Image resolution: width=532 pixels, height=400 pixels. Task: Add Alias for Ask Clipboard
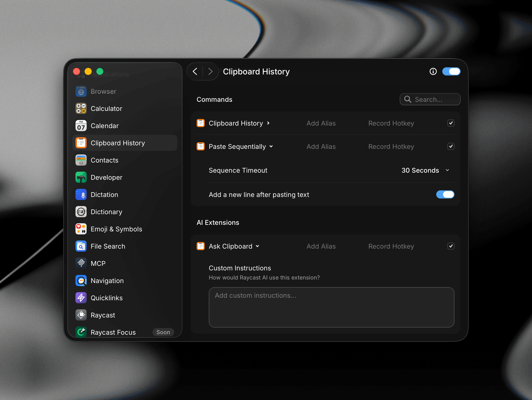click(x=321, y=246)
